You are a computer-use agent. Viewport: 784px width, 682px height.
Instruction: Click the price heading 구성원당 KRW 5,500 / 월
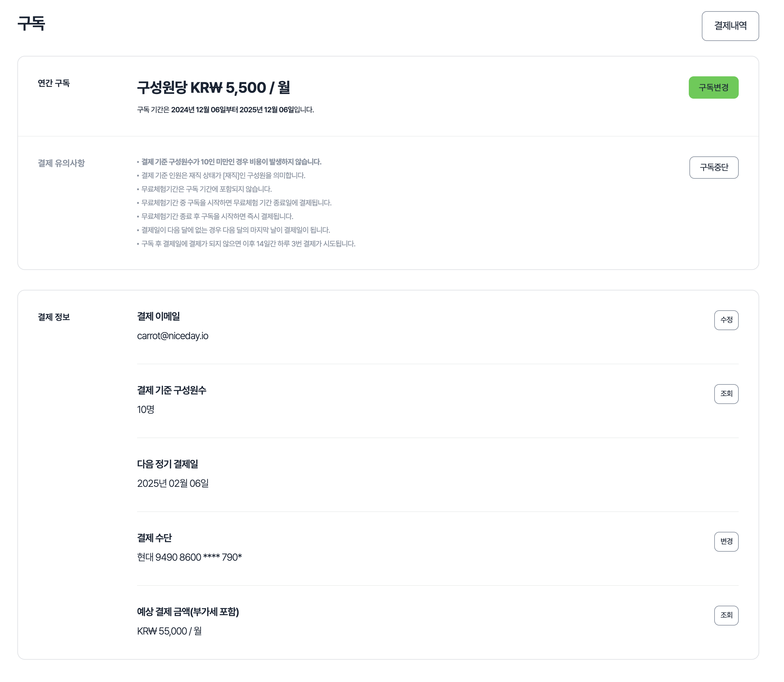tap(213, 87)
